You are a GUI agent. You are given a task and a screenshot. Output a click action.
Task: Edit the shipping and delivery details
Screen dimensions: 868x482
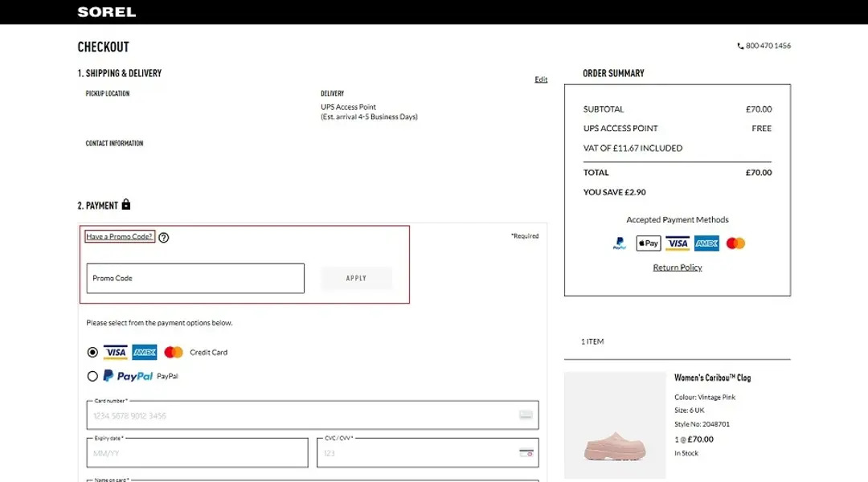click(541, 80)
